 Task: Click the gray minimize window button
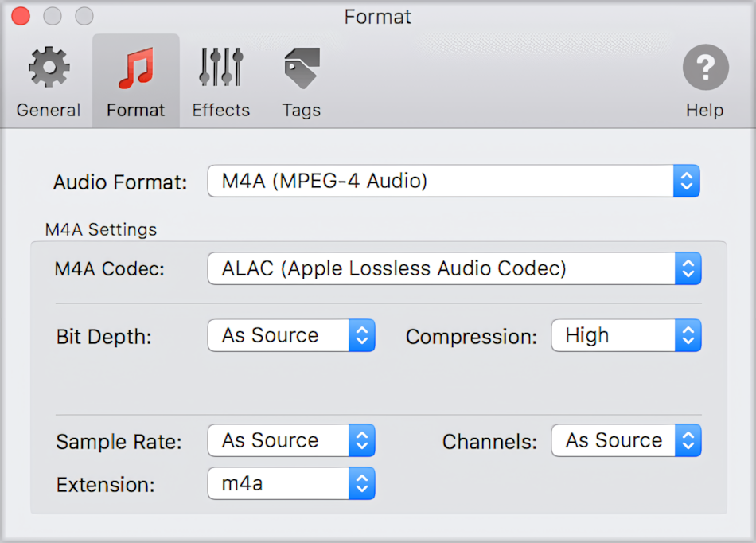[x=53, y=16]
